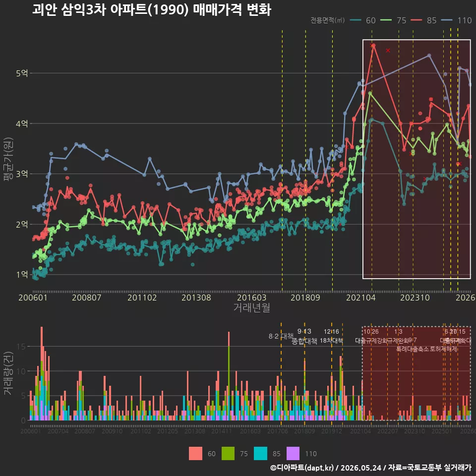Click 202104 on the price chart axis
Viewport: 476px width, 476px height.
click(361, 297)
